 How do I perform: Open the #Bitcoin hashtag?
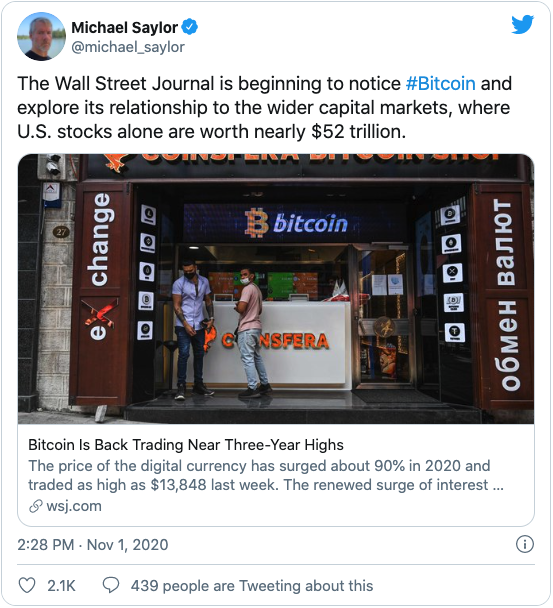[441, 83]
